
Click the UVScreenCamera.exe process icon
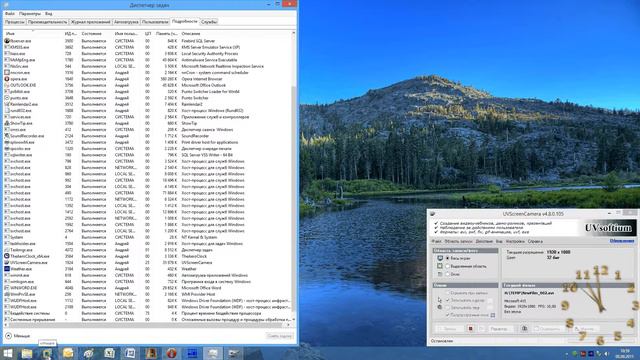(x=7, y=262)
